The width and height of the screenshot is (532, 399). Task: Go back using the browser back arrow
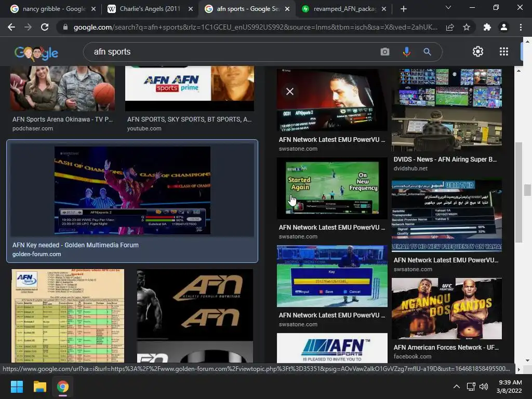tap(11, 27)
